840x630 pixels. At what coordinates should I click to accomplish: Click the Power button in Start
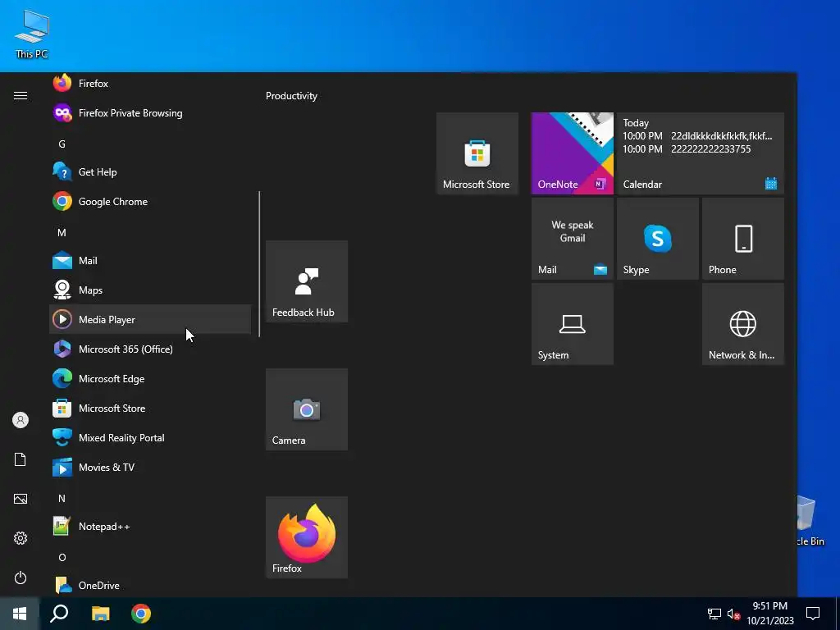pos(21,577)
